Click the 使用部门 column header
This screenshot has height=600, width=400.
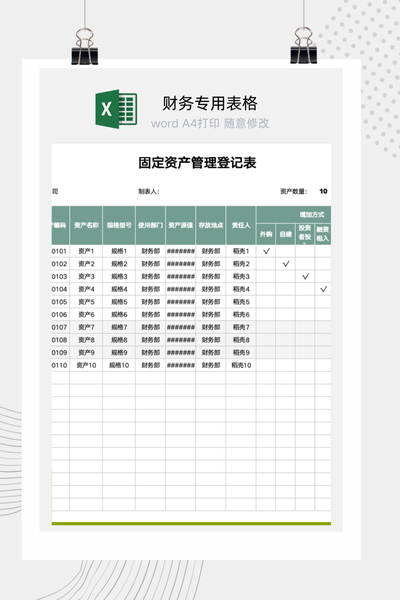[x=150, y=225]
